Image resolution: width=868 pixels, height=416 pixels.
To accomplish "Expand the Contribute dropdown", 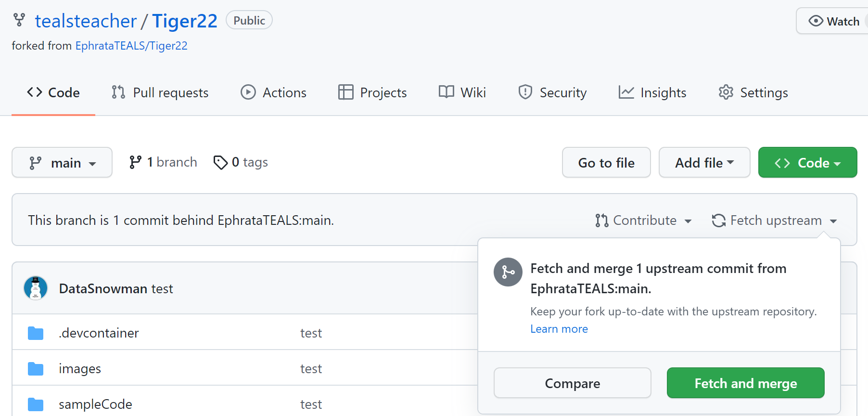I will click(x=643, y=220).
